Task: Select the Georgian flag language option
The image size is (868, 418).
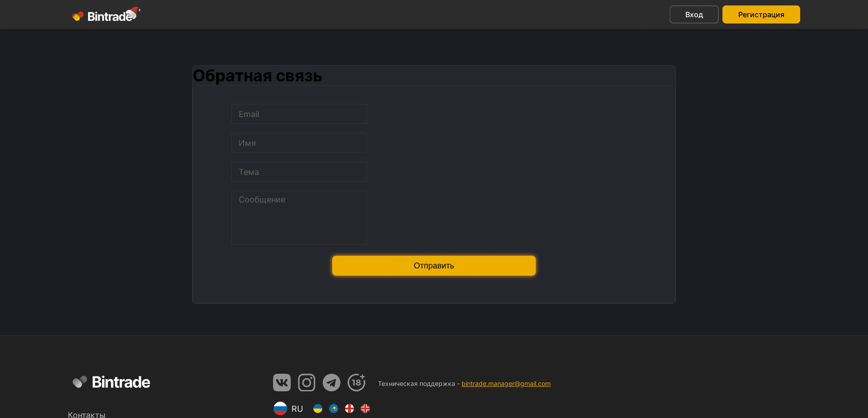Action: pyautogui.click(x=349, y=409)
